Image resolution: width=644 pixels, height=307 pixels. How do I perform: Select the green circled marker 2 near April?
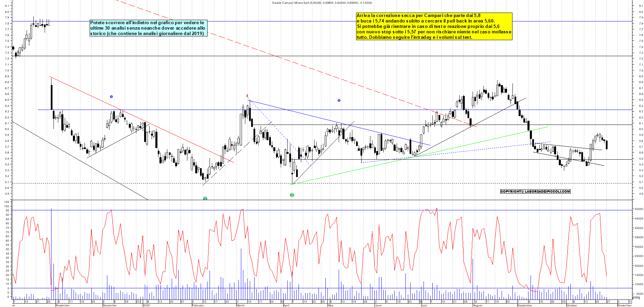pyautogui.click(x=292, y=195)
